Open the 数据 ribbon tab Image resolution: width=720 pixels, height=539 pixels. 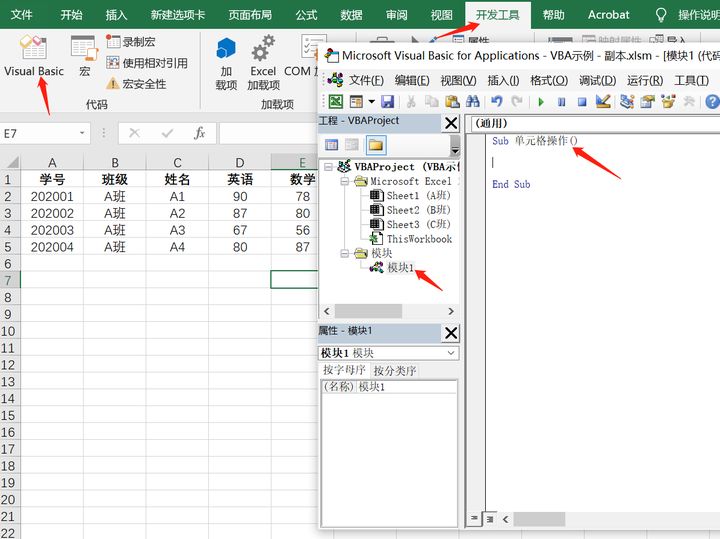pyautogui.click(x=351, y=15)
